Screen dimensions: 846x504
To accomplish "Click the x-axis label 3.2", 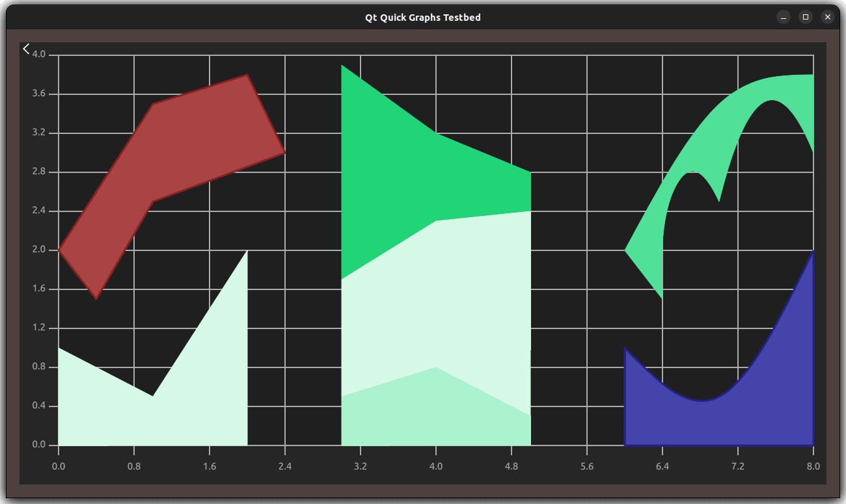I will (361, 466).
